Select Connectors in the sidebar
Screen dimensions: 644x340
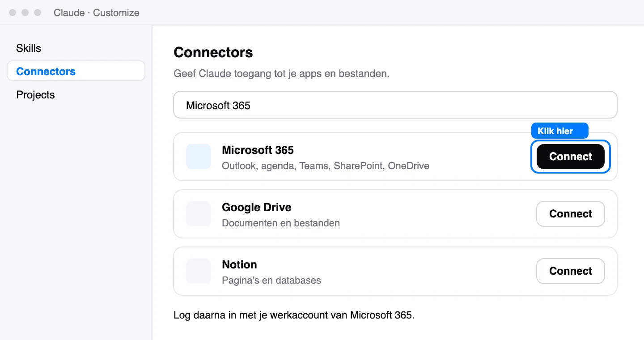pyautogui.click(x=76, y=71)
